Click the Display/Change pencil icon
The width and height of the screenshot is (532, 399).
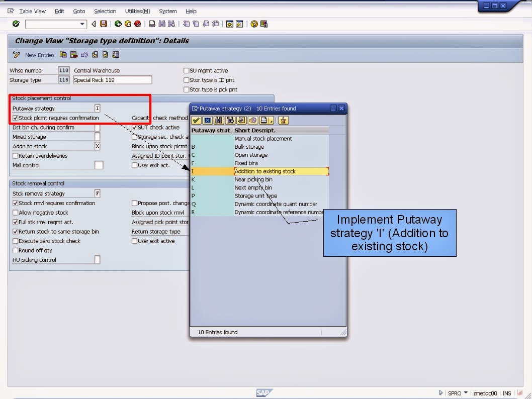tap(16, 55)
